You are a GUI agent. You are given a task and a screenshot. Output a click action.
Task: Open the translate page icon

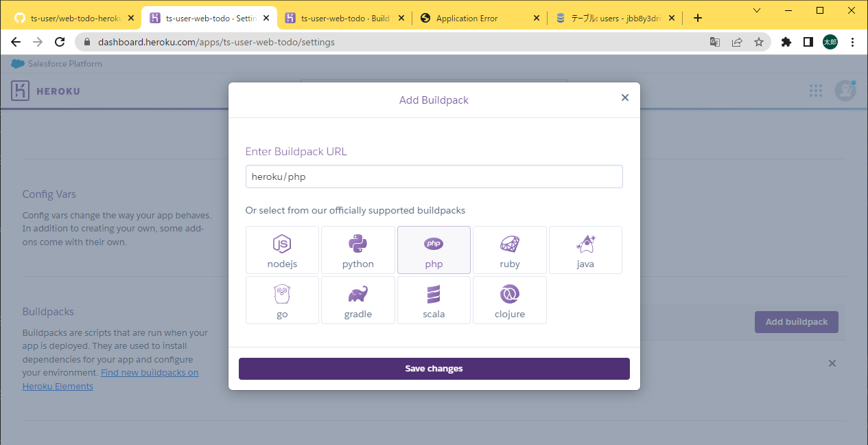point(715,42)
